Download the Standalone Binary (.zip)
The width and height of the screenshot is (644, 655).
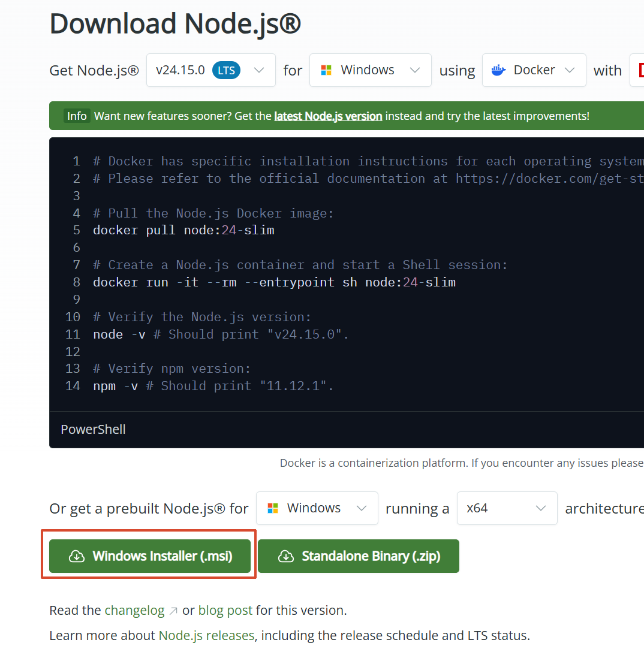pos(359,556)
